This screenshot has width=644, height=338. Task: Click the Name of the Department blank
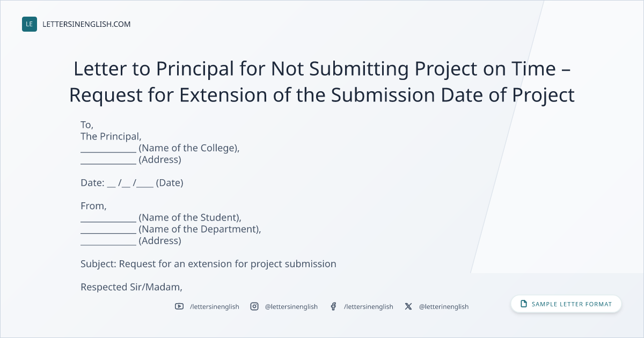click(108, 230)
